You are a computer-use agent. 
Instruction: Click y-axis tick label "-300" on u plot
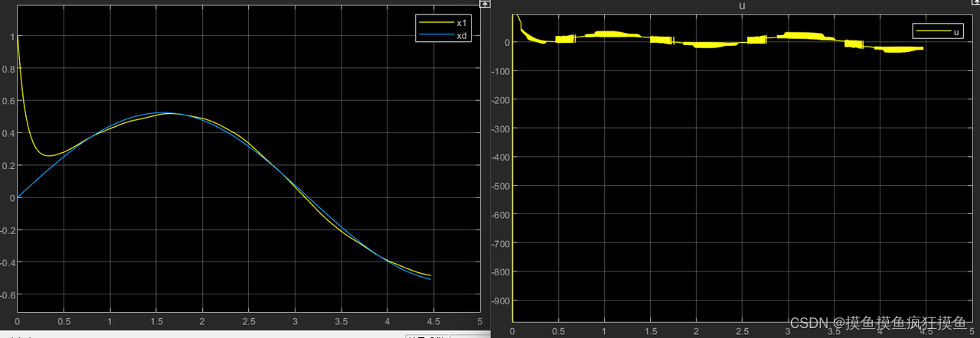[501, 128]
